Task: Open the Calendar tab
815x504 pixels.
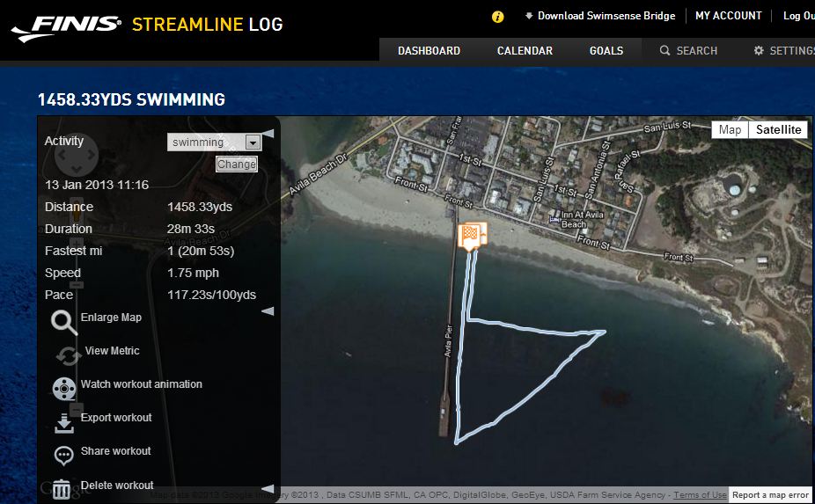Action: coord(525,51)
